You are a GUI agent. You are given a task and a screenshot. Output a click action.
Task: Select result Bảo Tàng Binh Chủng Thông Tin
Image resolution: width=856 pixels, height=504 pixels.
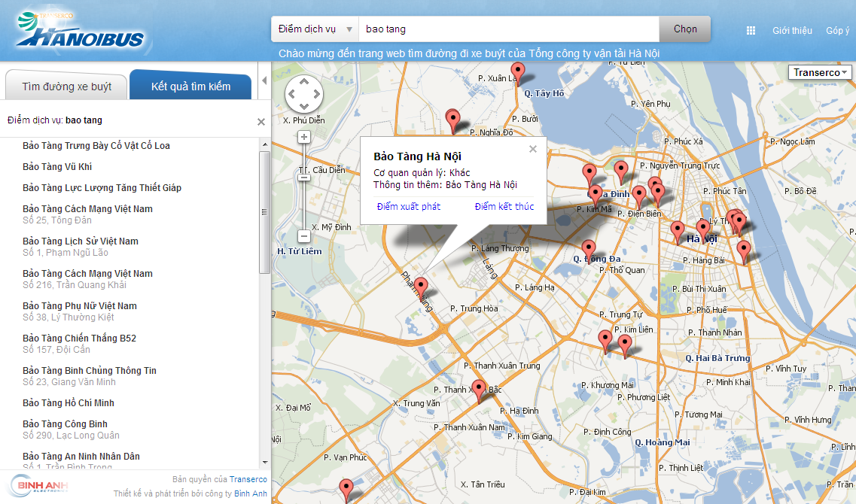click(90, 376)
